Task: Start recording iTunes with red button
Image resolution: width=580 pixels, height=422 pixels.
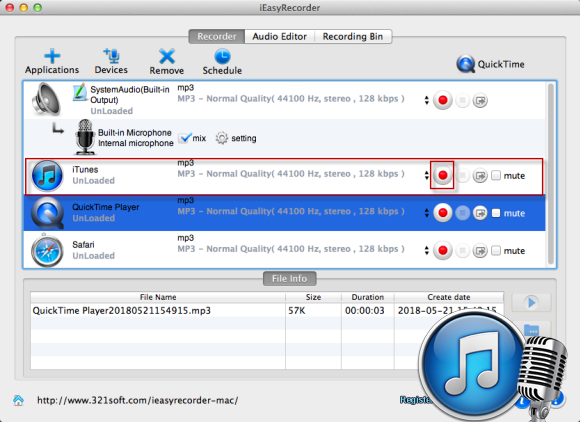Action: click(x=443, y=175)
